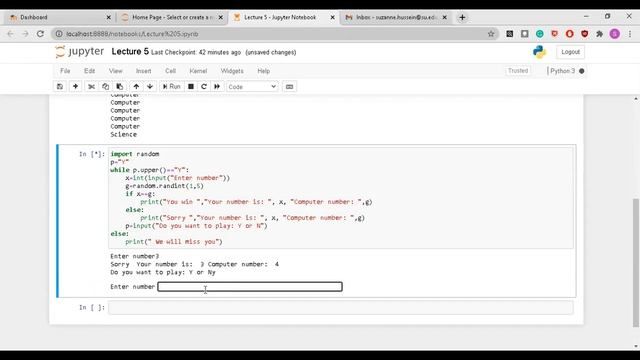Image resolution: width=640 pixels, height=360 pixels.
Task: Close the Lecture 5 browser tab
Action: click(x=332, y=17)
